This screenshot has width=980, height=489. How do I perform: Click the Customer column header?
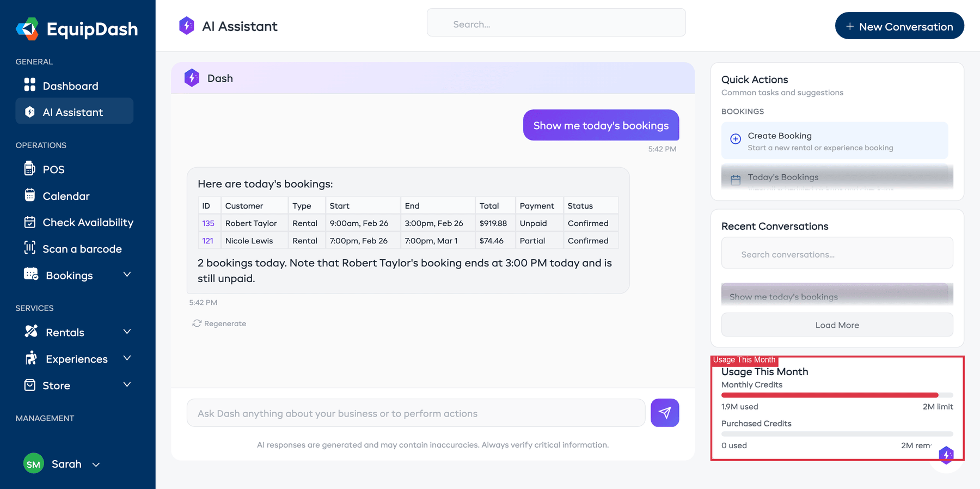254,206
